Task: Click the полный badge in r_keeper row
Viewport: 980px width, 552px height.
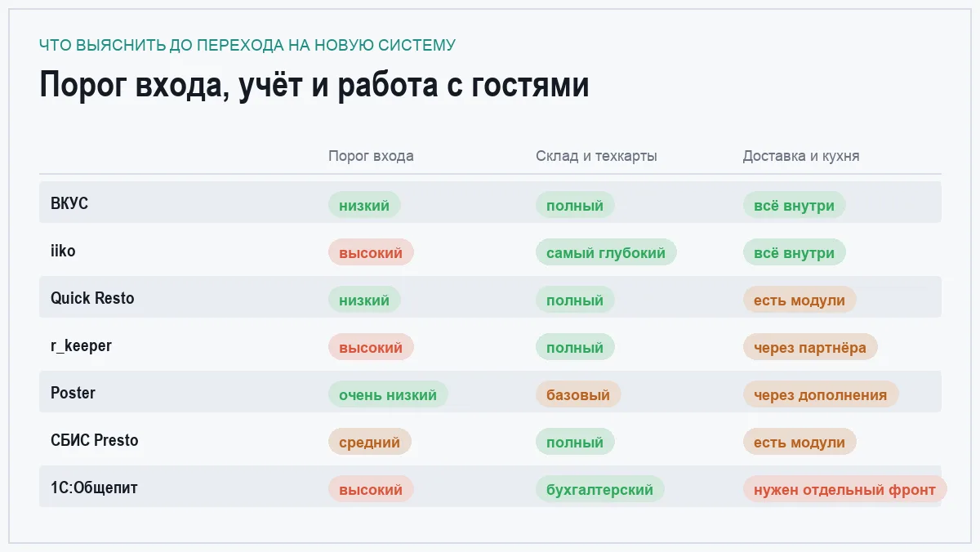Action: [575, 347]
